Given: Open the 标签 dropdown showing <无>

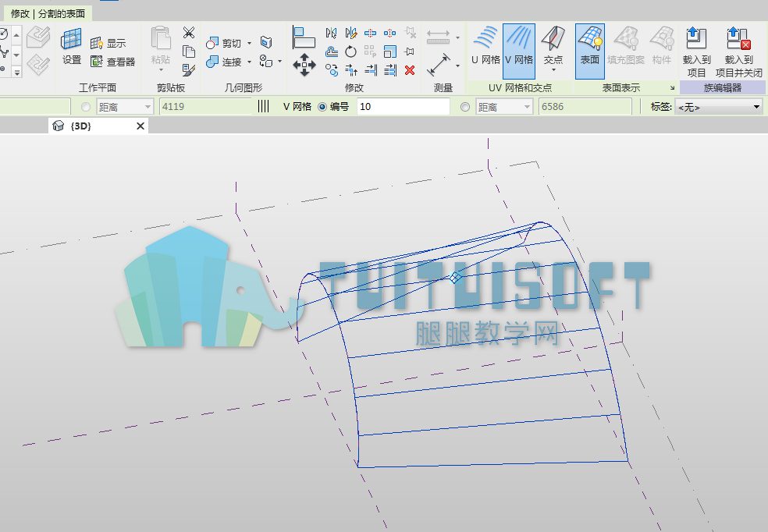Looking at the screenshot, I should click(719, 107).
